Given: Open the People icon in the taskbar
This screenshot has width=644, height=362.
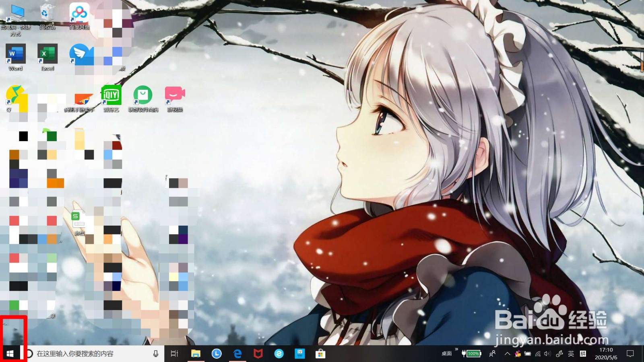Looking at the screenshot, I should 492,354.
